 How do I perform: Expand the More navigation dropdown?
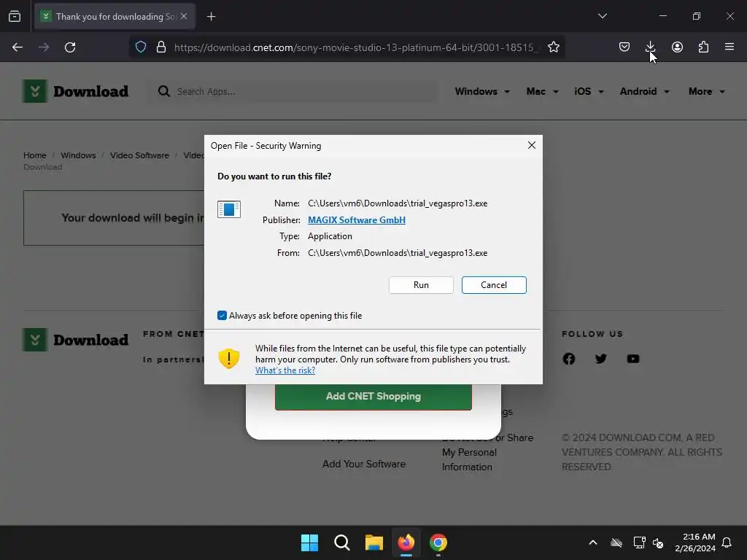pos(706,91)
